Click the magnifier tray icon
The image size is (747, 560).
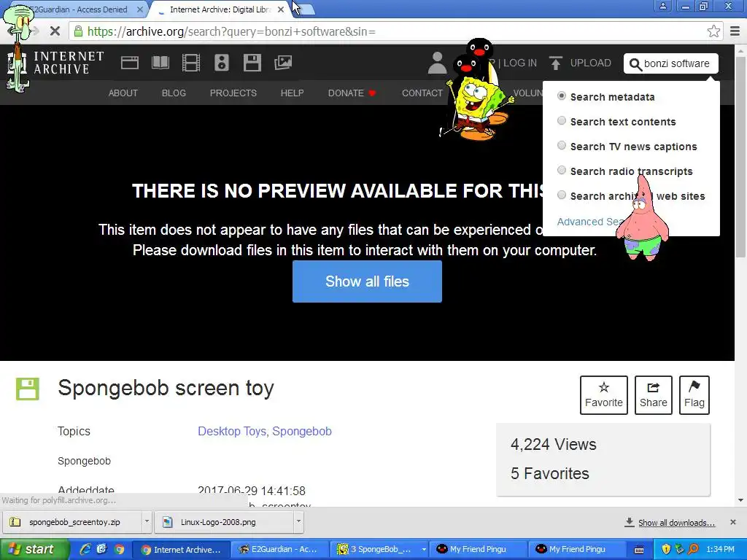693,549
